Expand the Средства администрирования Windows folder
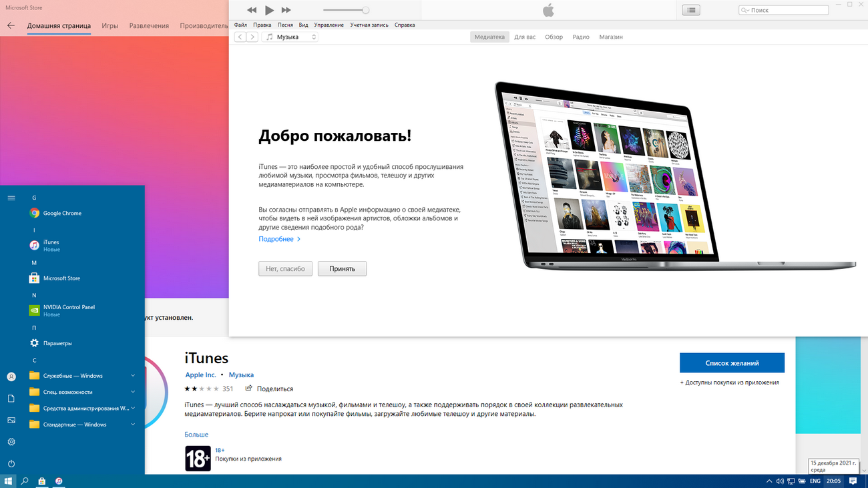 [x=83, y=408]
